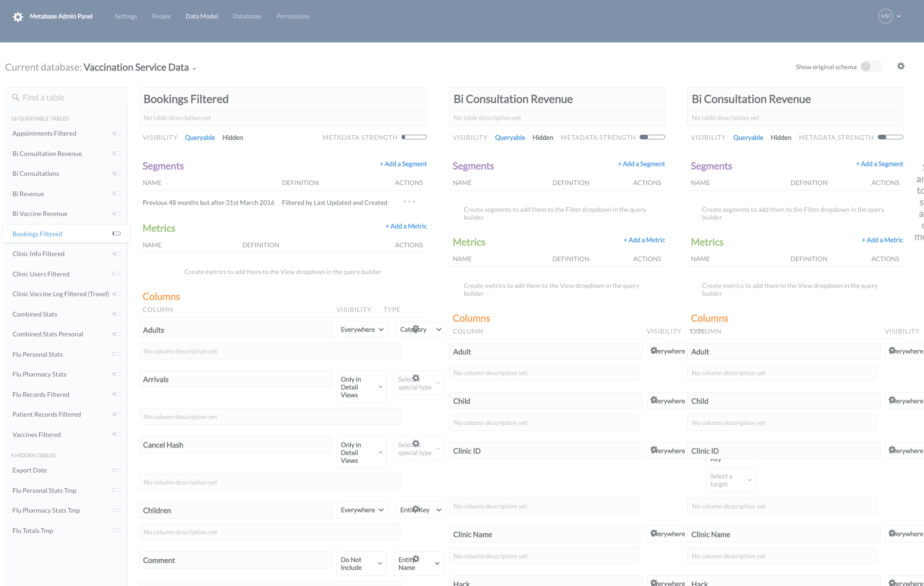Open the Select a target dropdown
The image size is (924, 586).
tap(731, 479)
